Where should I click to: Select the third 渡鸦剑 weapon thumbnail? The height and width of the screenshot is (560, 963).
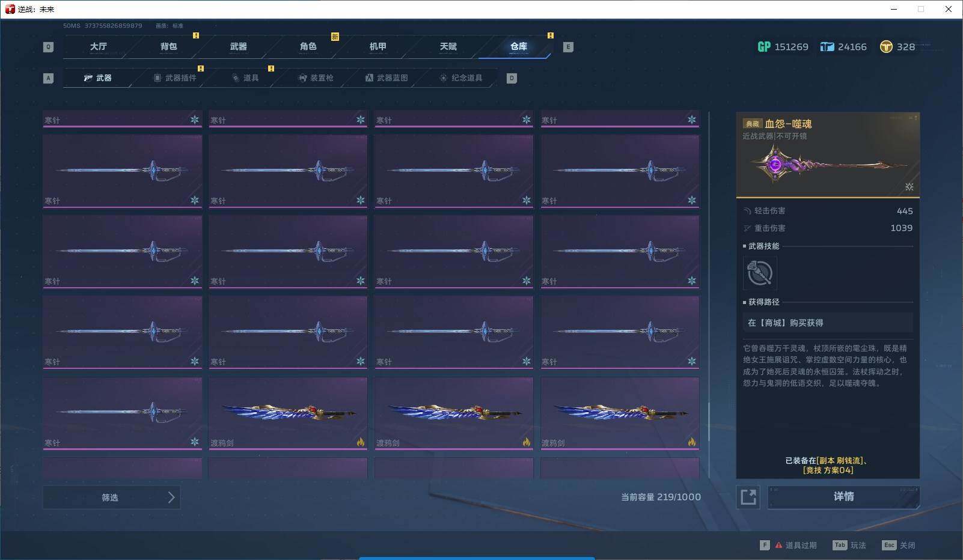click(620, 413)
